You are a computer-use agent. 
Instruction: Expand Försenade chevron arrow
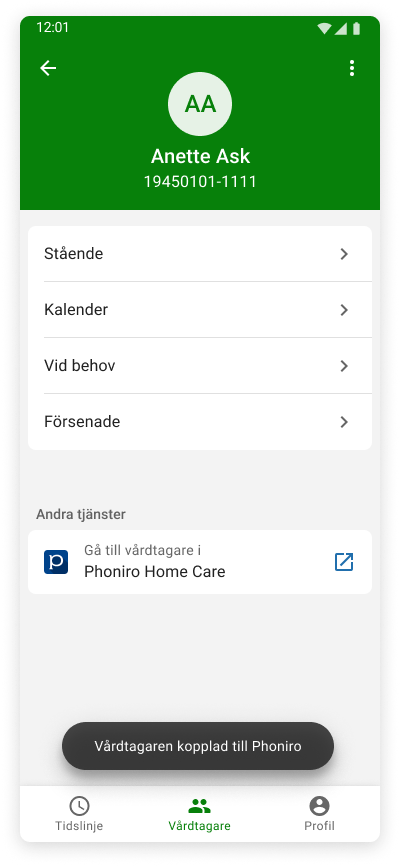[x=344, y=422]
